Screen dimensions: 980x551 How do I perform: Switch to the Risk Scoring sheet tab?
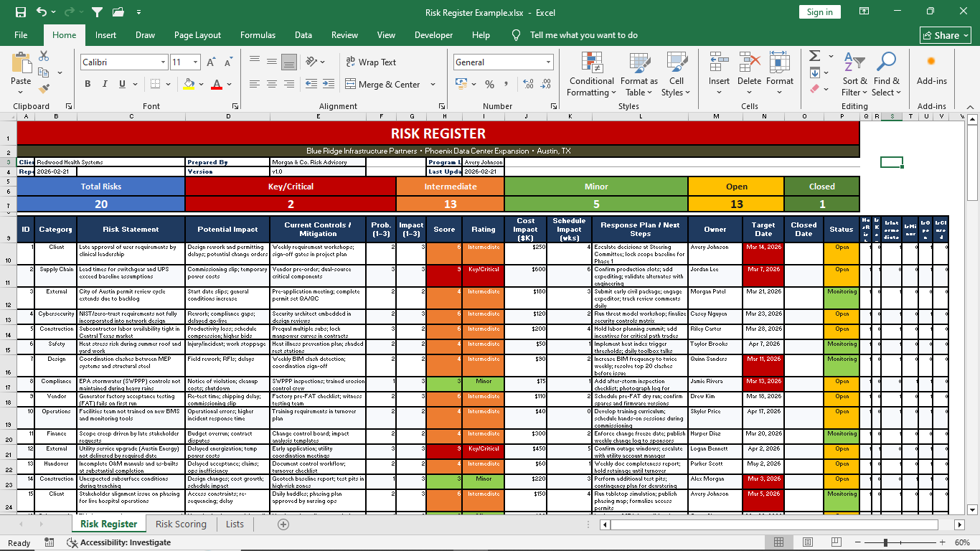[x=181, y=524]
